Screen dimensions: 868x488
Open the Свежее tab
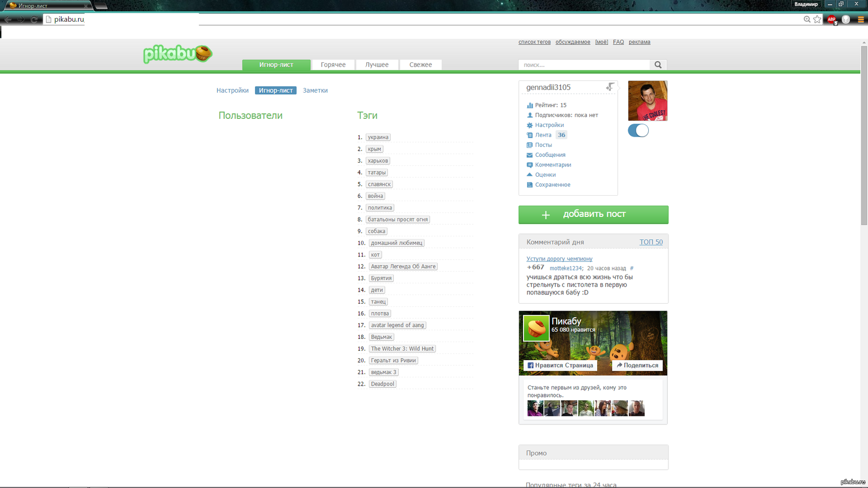coord(420,65)
